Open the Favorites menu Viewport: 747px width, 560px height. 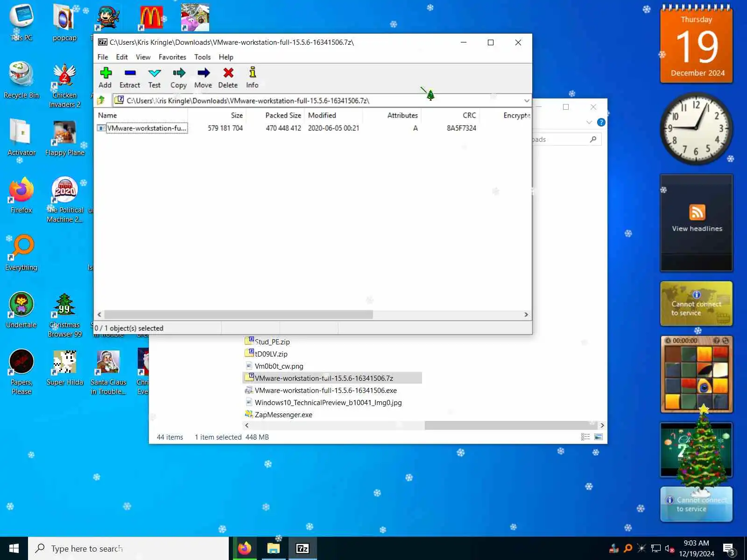click(172, 57)
